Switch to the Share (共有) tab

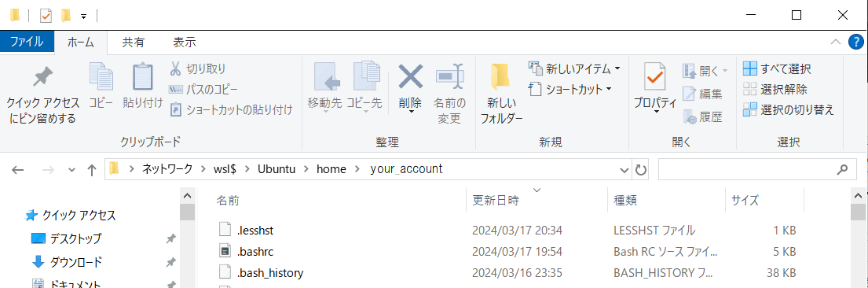pos(134,42)
